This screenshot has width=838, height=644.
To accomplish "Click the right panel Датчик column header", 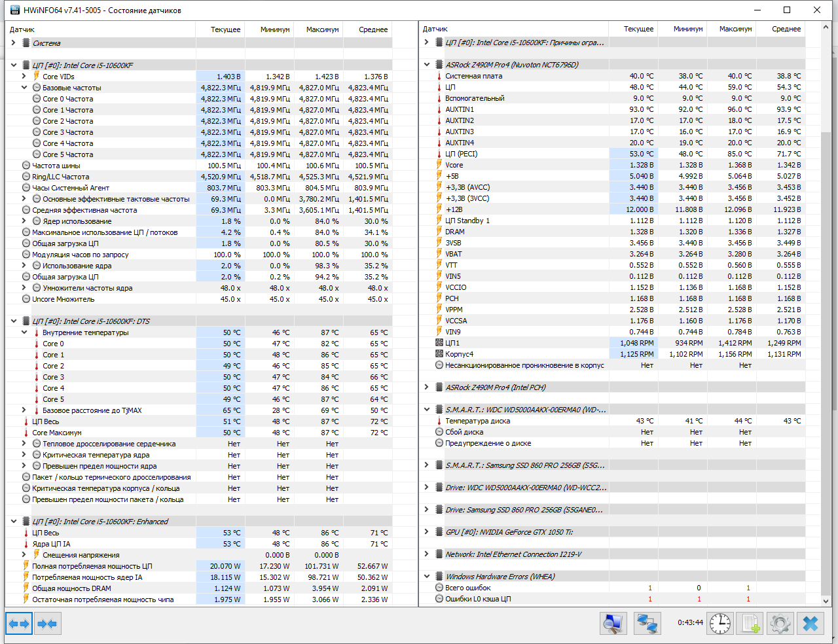I will (514, 29).
